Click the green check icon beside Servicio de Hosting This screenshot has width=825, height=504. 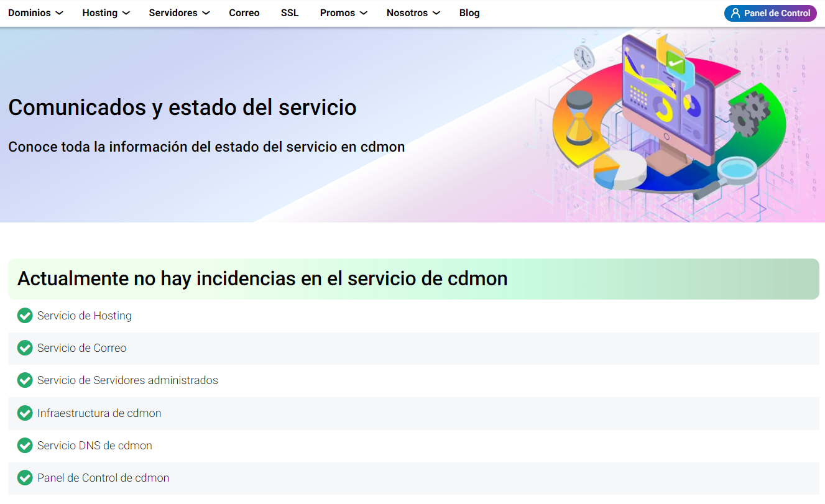25,316
